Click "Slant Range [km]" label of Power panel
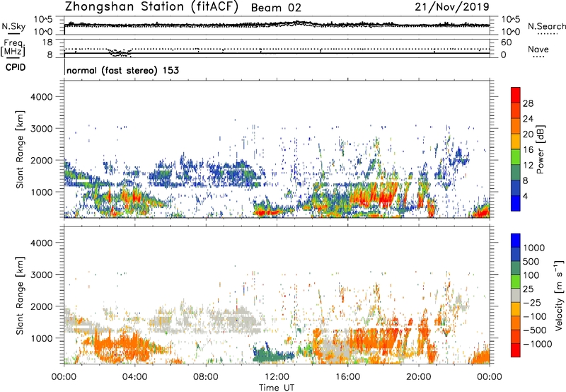 tap(20, 149)
